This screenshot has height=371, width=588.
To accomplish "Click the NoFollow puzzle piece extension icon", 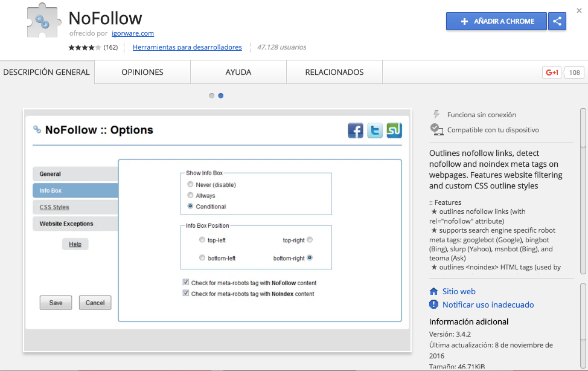I will coord(43,22).
